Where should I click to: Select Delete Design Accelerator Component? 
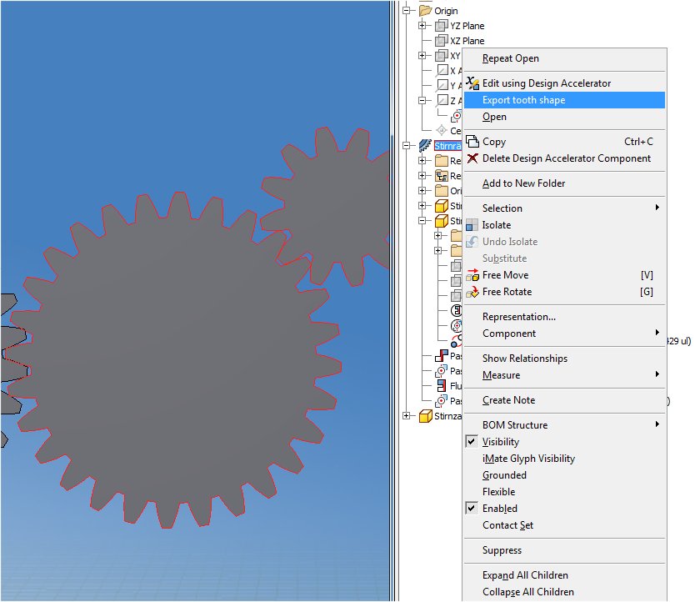click(x=564, y=158)
